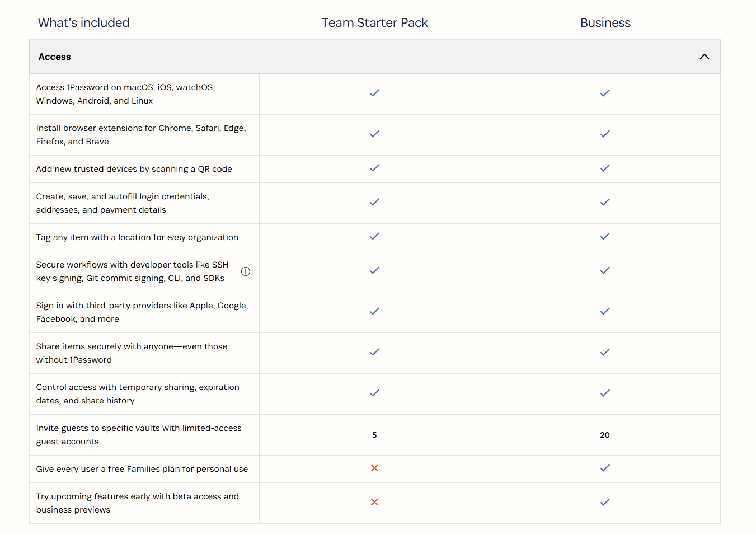
Task: Collapse the Access section chevron
Action: (705, 57)
